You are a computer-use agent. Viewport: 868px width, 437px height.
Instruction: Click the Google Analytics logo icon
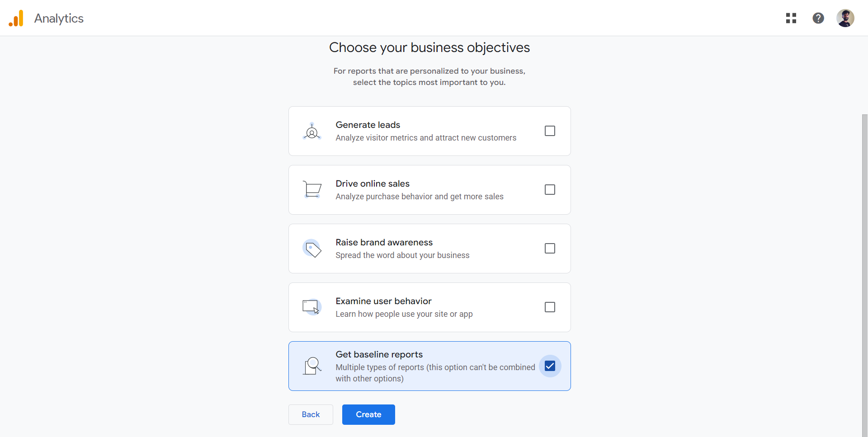coord(16,18)
